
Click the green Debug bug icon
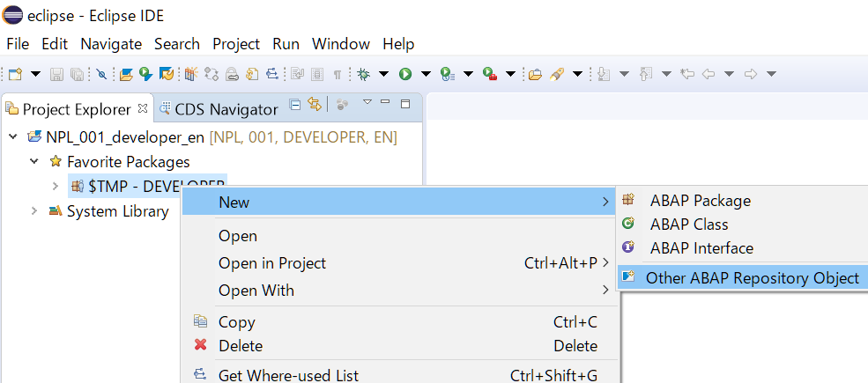364,74
